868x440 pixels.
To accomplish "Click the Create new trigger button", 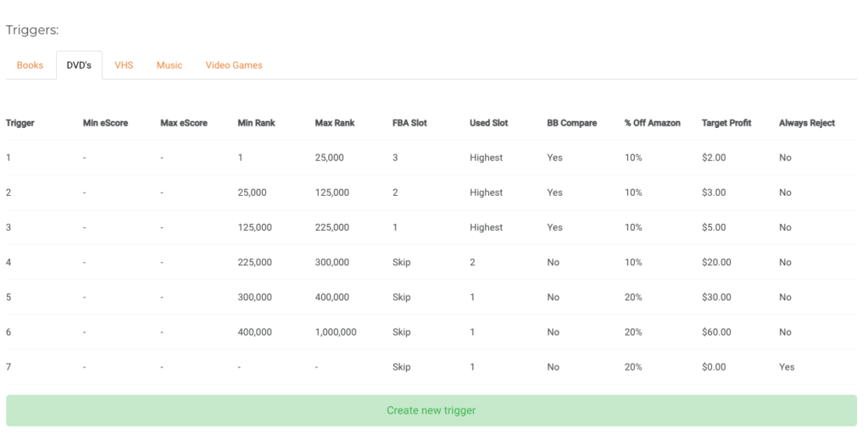I will tap(431, 410).
